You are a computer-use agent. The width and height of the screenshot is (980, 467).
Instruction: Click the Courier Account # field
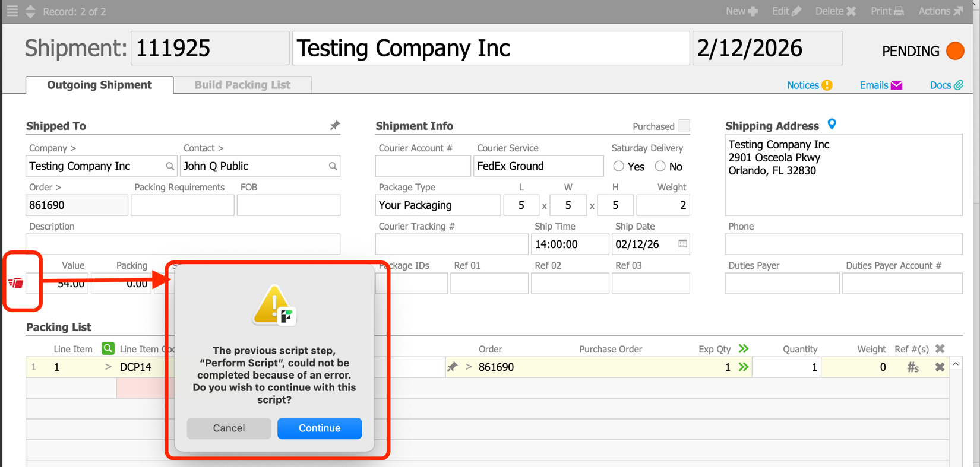[423, 166]
